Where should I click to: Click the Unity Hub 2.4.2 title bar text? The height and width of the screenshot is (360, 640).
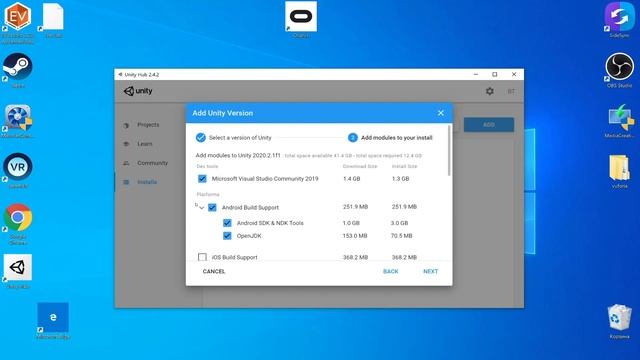142,75
